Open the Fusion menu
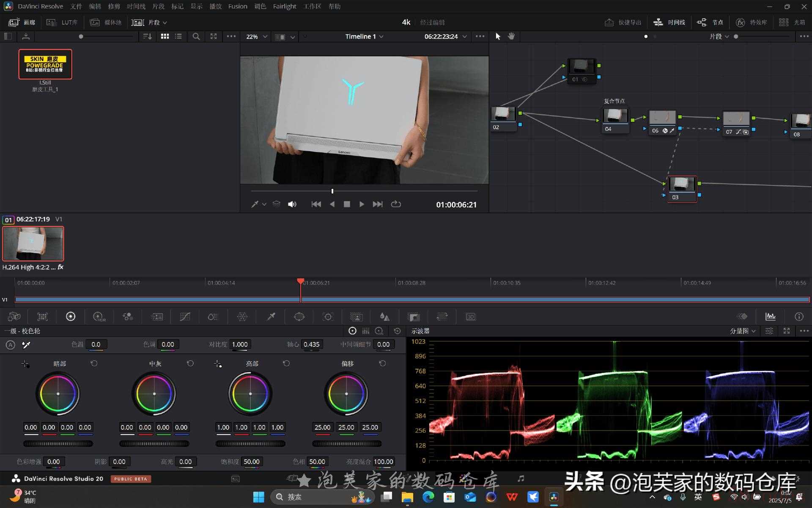The image size is (812, 508). [x=238, y=6]
